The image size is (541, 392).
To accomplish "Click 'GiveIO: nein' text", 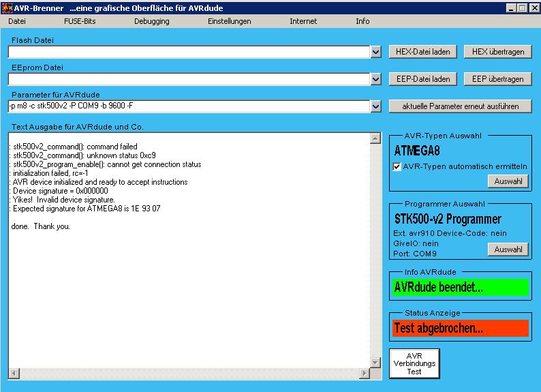I will (416, 243).
